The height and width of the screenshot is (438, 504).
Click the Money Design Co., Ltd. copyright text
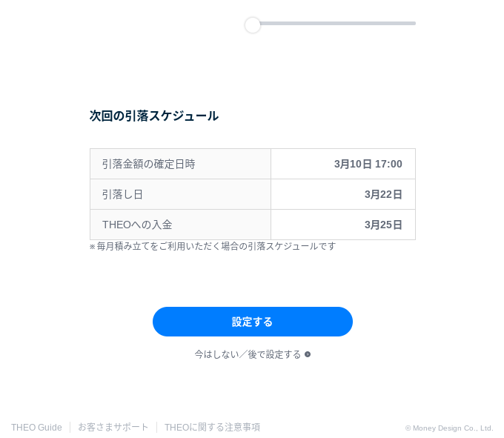tap(453, 428)
